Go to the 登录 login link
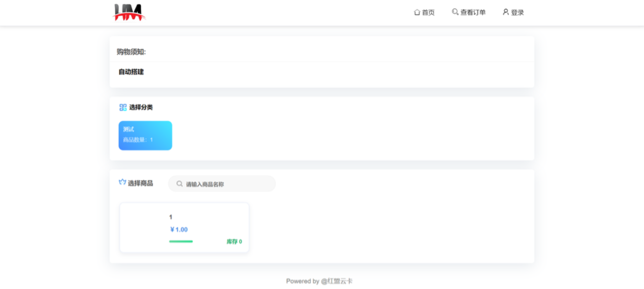 (x=517, y=13)
